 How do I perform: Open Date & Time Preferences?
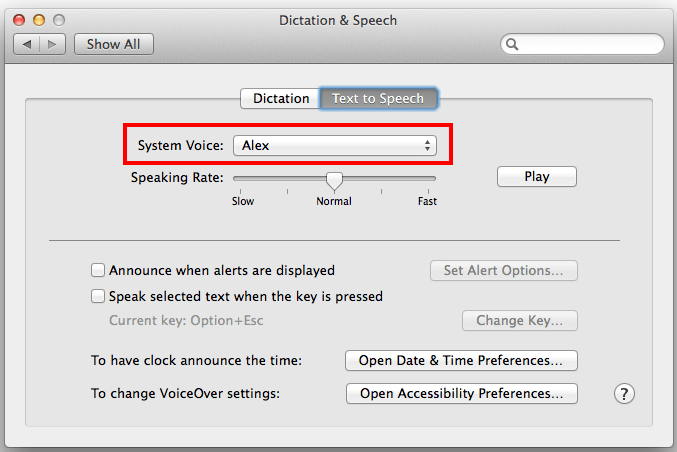[461, 360]
